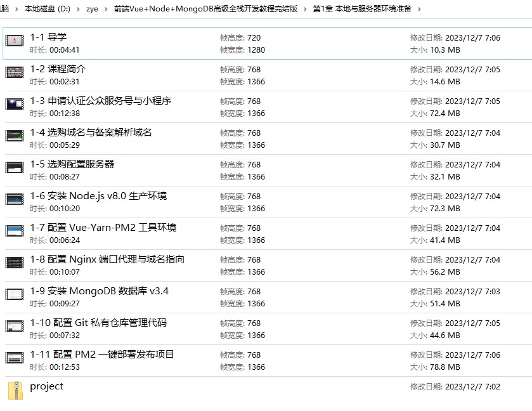Click duration 00:04:41 of 1-1 导学
The height and width of the screenshot is (411, 532).
click(x=65, y=50)
